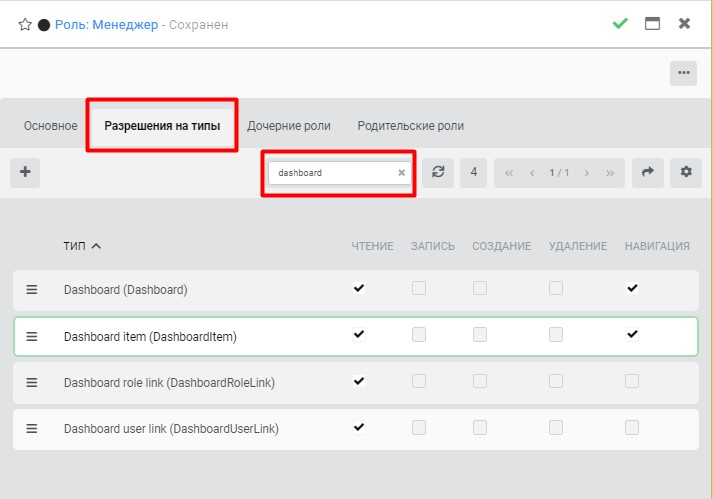Select the Dashboard role link row text

coord(169,383)
